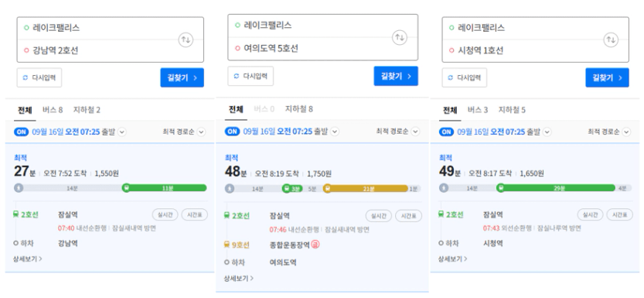Toggle the ON switch in 강남역 panel

tap(22, 132)
